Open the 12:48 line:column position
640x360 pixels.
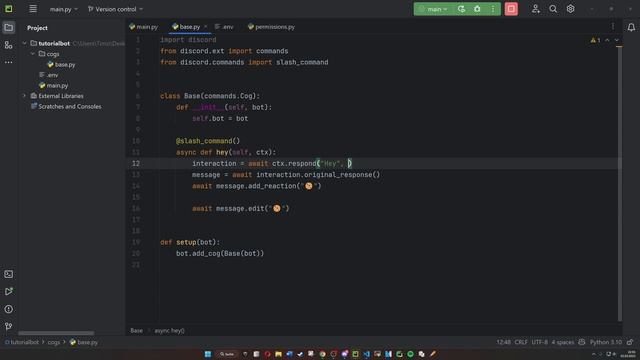pos(503,342)
